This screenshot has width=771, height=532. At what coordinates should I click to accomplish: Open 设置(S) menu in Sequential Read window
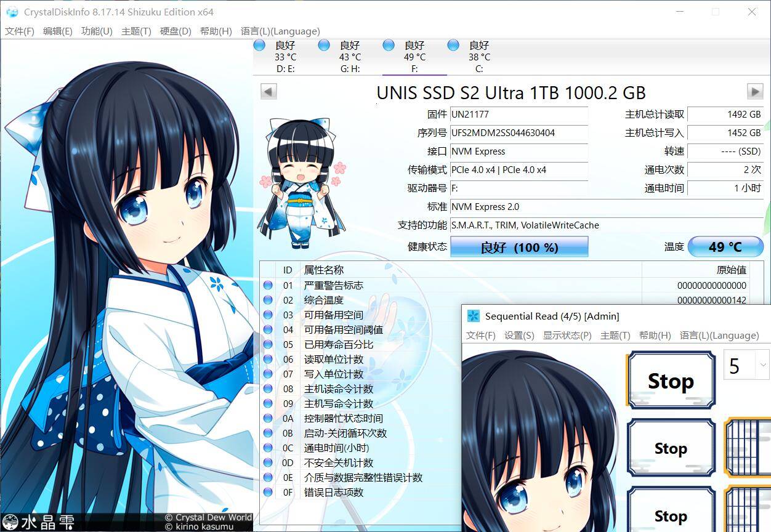[x=519, y=336]
